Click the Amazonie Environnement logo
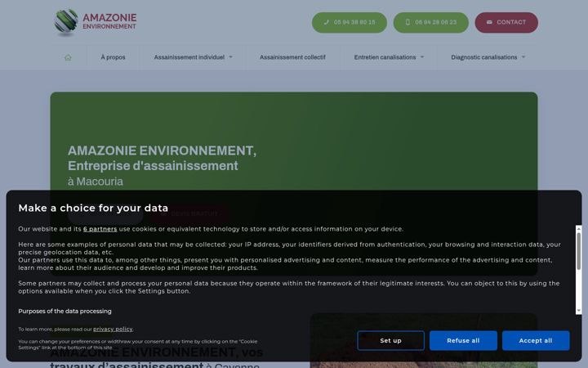 pos(96,22)
